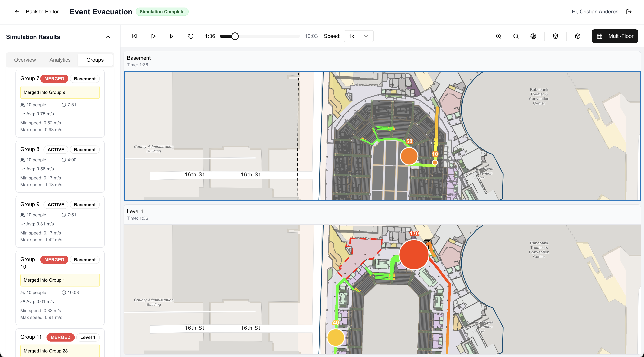
Task: Collapse the Simulation Results panel
Action: click(x=108, y=37)
